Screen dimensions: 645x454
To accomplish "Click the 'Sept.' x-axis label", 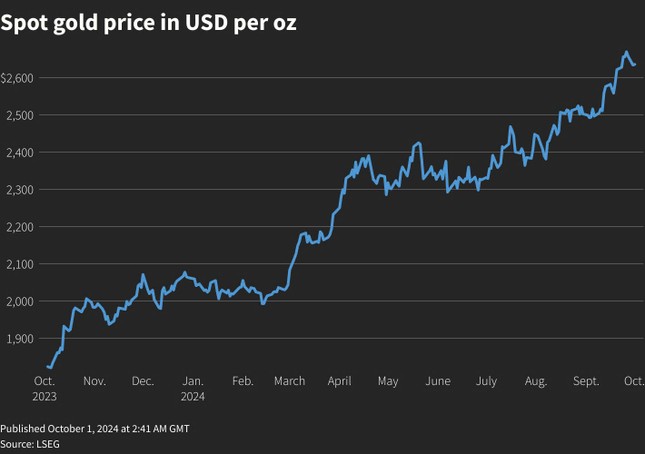I will pyautogui.click(x=586, y=381).
